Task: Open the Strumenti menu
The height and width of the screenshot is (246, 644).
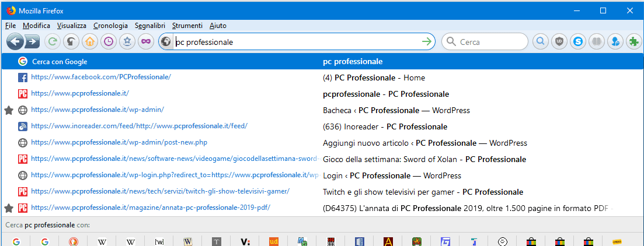Action: (187, 26)
